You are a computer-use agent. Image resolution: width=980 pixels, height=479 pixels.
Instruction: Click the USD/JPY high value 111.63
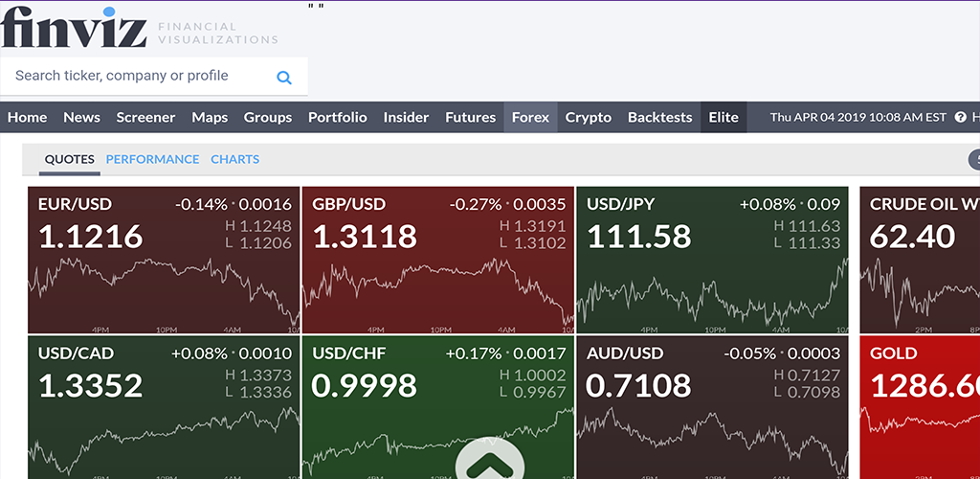pos(814,226)
